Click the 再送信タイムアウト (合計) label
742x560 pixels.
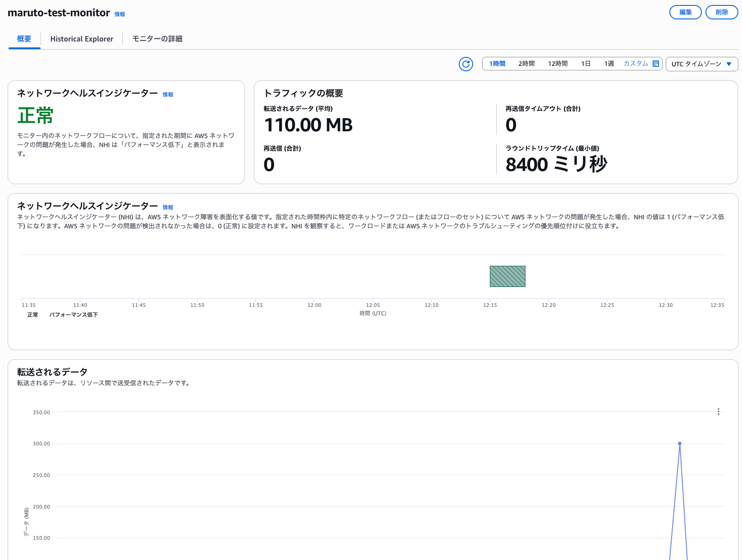pos(543,109)
